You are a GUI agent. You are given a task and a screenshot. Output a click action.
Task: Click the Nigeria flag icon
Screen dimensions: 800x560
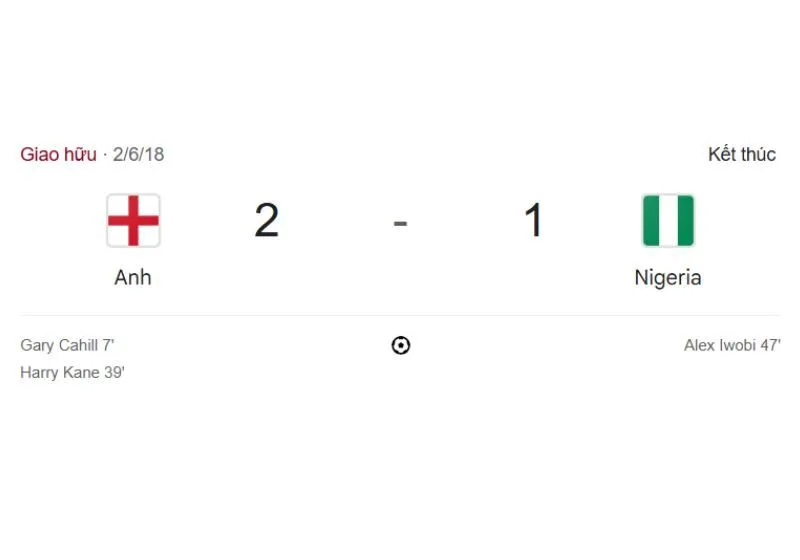pyautogui.click(x=668, y=220)
